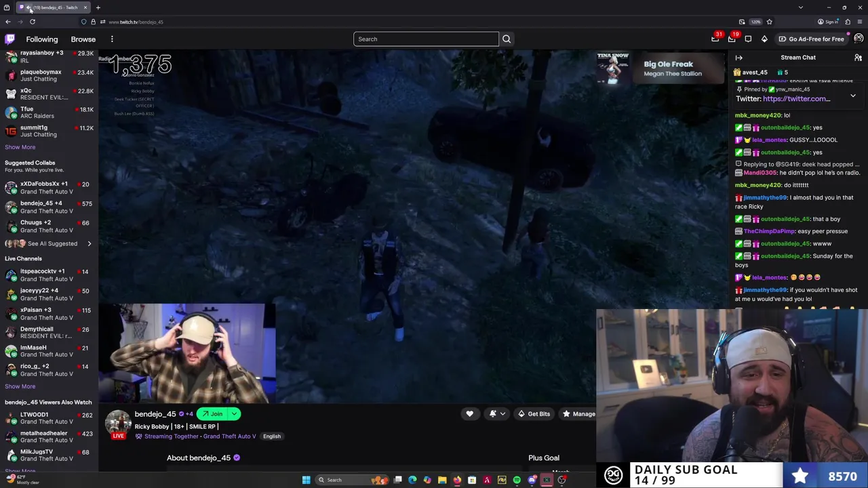Open Prime loot with 31 badge
This screenshot has height=488, width=868.
coord(715,39)
